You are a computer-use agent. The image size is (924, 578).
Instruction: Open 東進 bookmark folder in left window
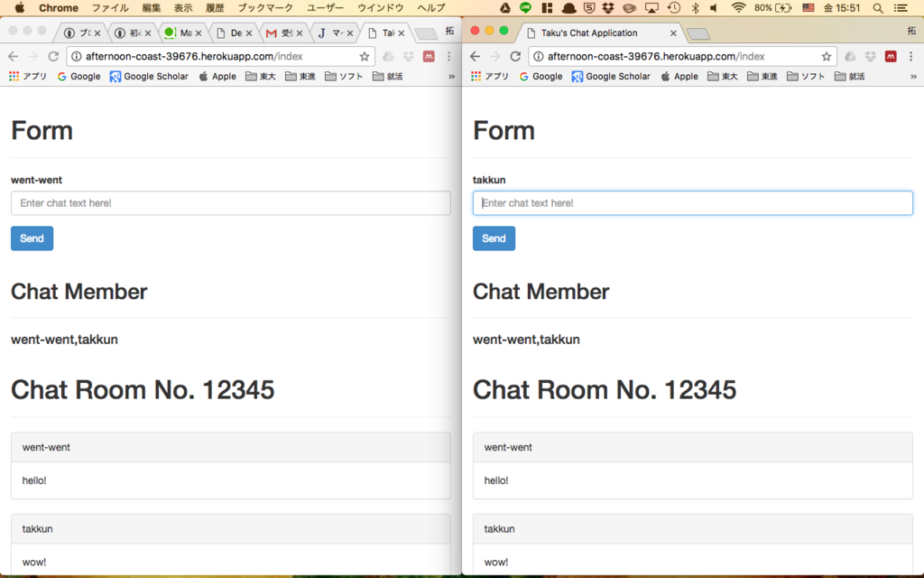(x=300, y=76)
